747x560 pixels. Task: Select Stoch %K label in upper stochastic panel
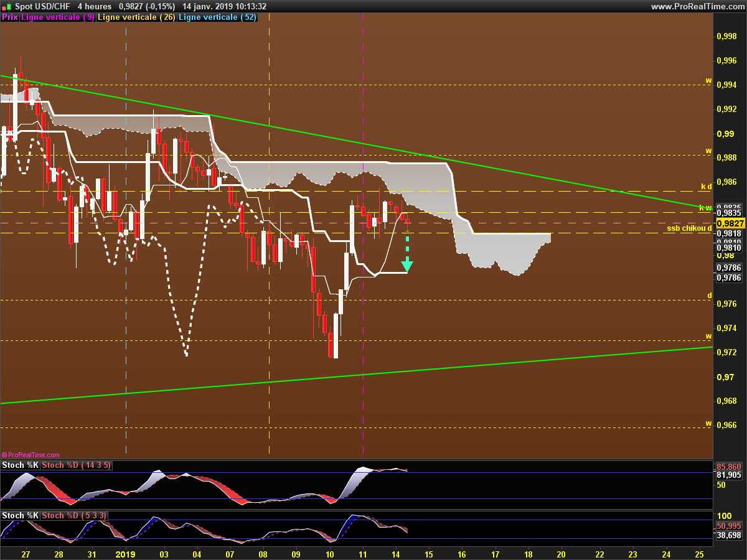click(x=21, y=465)
